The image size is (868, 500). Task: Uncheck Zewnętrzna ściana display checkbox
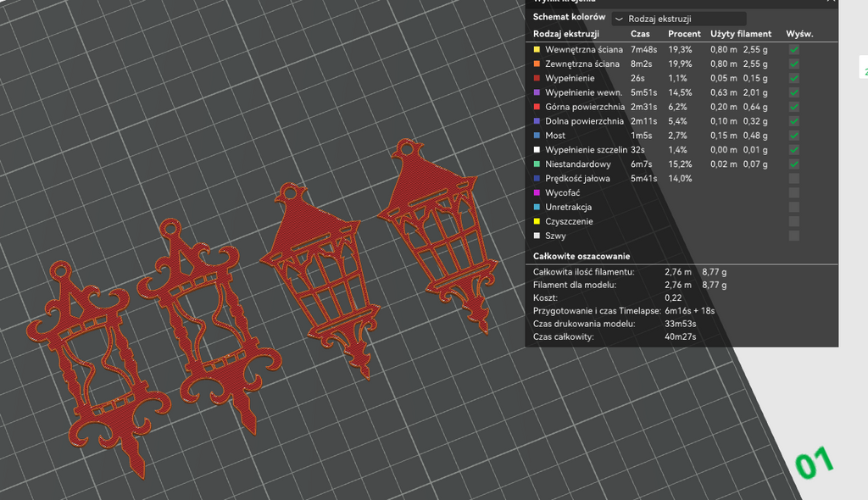pos(793,64)
